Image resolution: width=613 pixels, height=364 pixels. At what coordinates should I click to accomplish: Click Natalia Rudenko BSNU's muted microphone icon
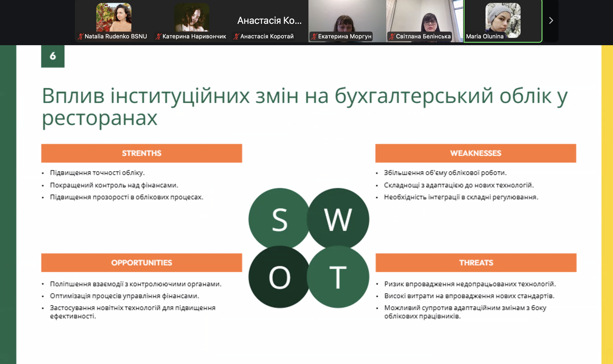click(x=80, y=36)
